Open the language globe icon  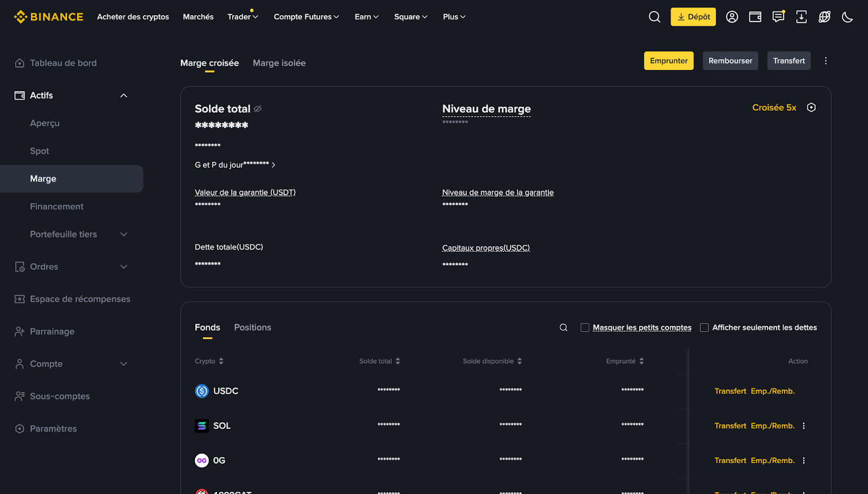point(825,17)
